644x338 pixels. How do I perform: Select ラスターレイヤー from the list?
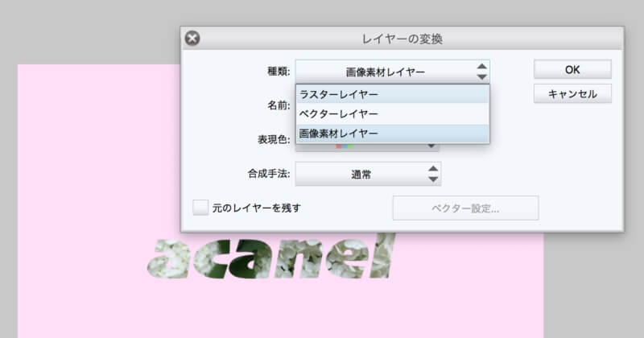coord(392,94)
